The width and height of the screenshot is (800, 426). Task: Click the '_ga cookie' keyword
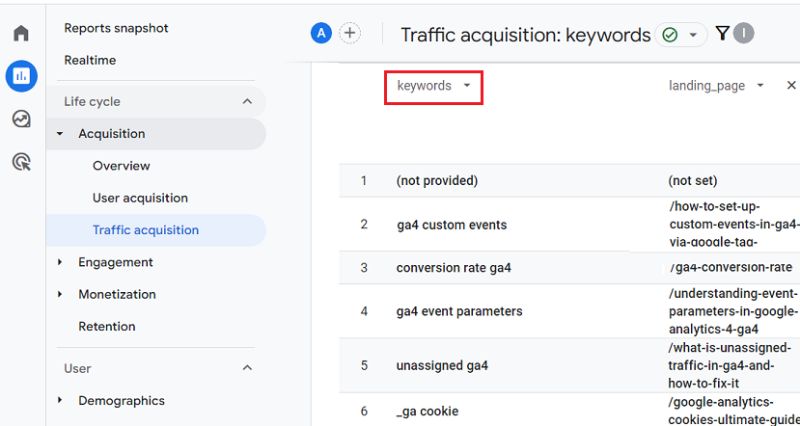tap(427, 411)
